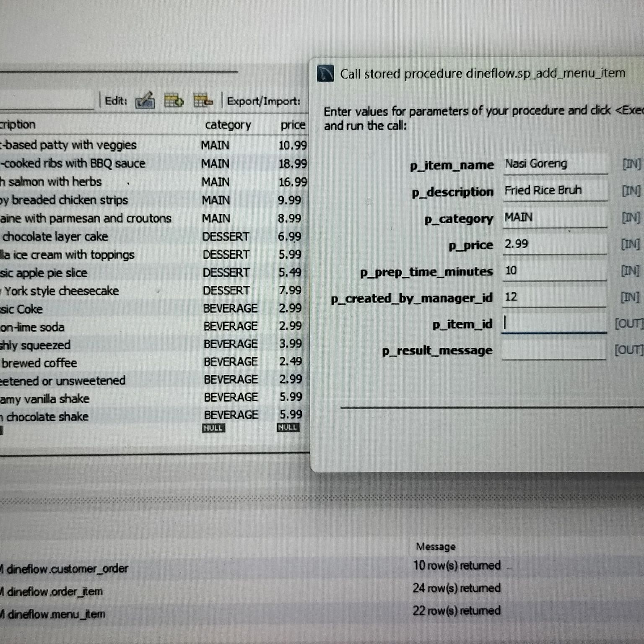Image resolution: width=644 pixels, height=644 pixels.
Task: Click the Message column header in output
Action: coord(435,546)
